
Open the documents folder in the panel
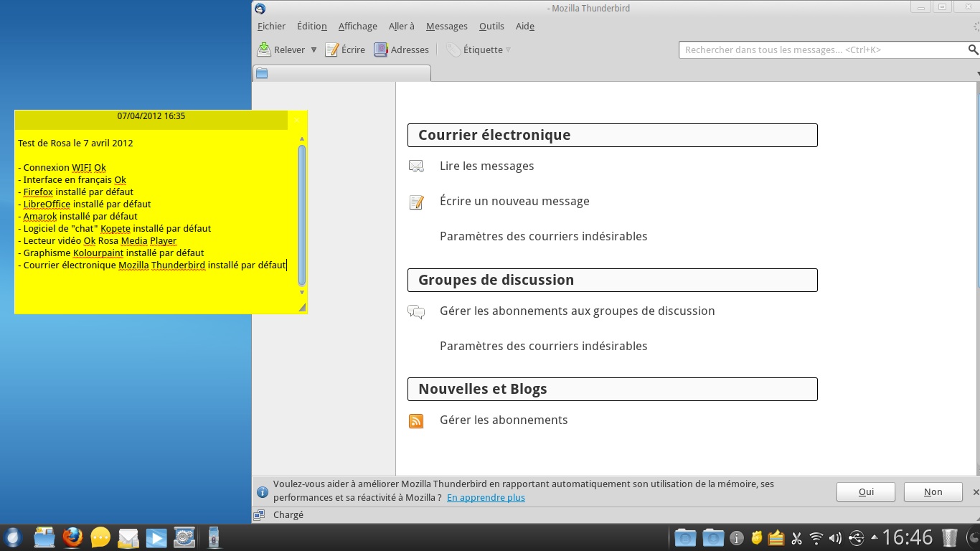[685, 537]
